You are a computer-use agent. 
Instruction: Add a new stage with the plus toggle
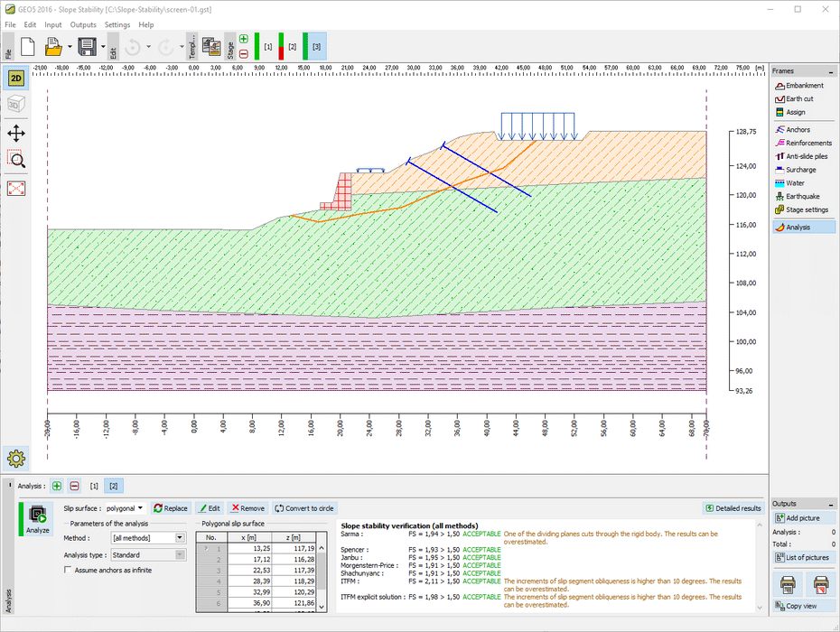click(242, 40)
